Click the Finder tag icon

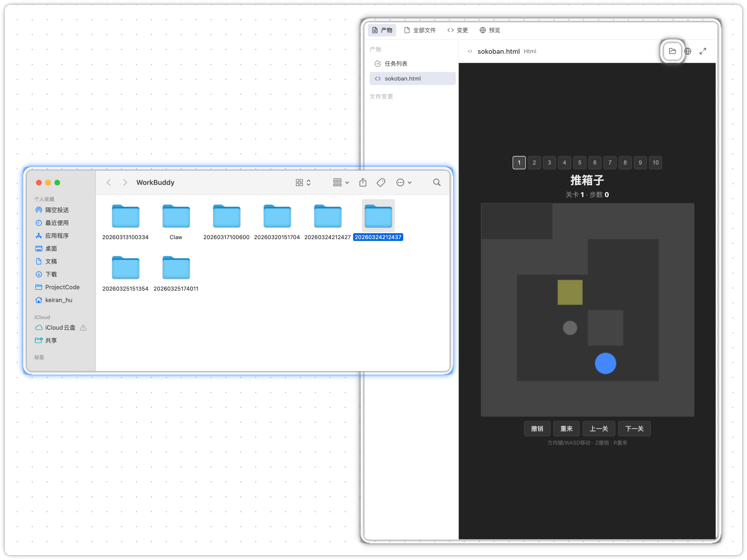tap(381, 183)
